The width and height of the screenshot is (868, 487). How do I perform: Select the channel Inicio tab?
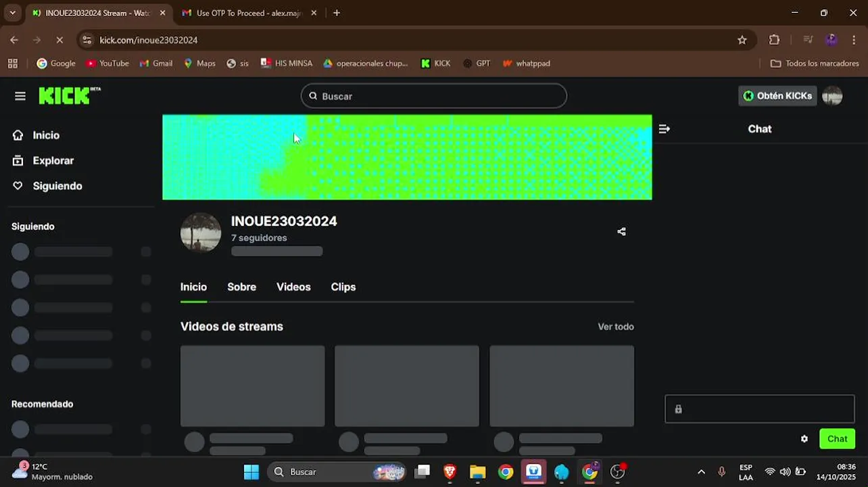click(x=193, y=287)
